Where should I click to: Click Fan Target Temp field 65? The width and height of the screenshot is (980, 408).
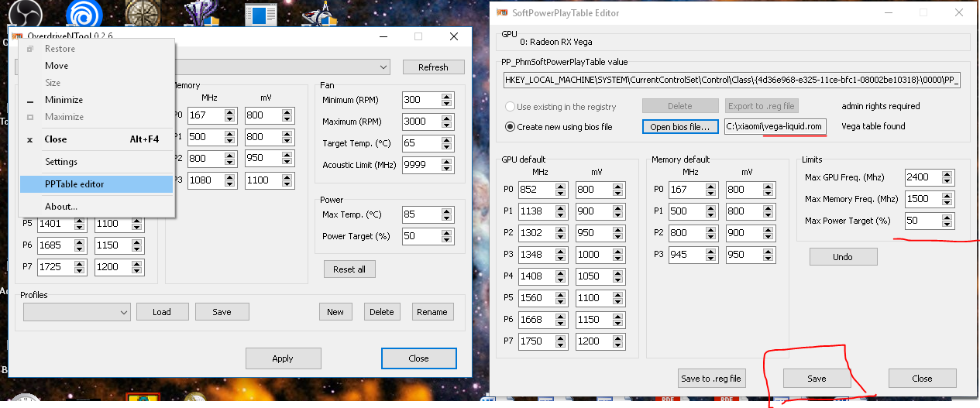421,143
